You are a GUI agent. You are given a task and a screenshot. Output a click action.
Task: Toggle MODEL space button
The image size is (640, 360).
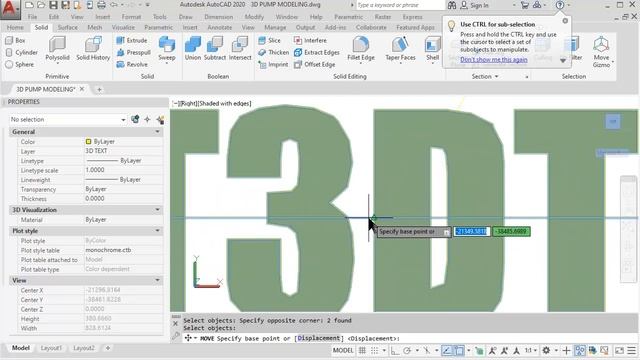click(x=343, y=351)
